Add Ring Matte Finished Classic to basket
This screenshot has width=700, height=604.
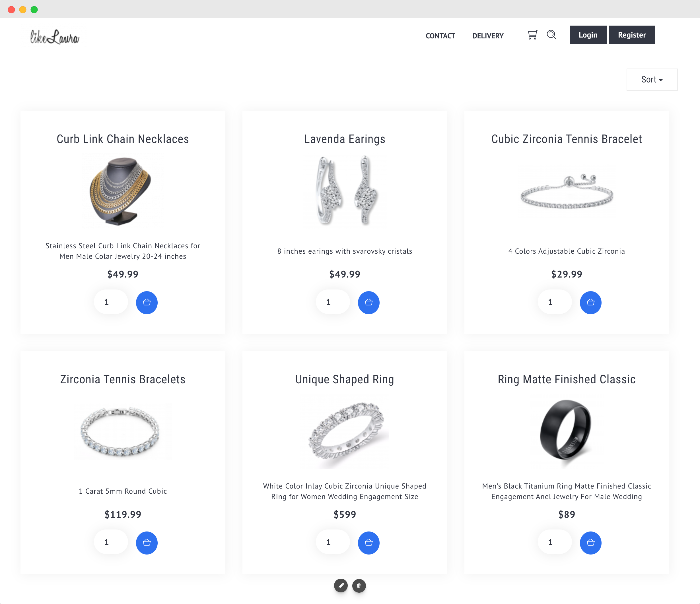click(590, 543)
